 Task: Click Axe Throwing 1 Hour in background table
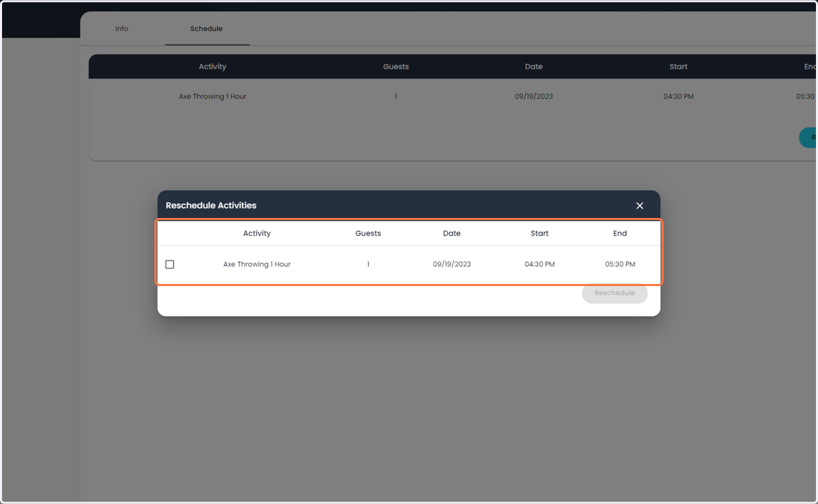pyautogui.click(x=213, y=97)
